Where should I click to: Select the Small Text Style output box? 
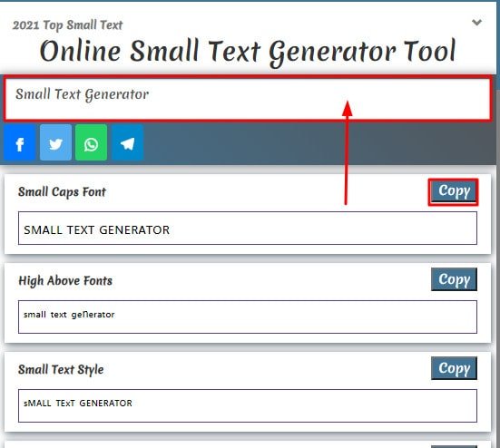248,405
